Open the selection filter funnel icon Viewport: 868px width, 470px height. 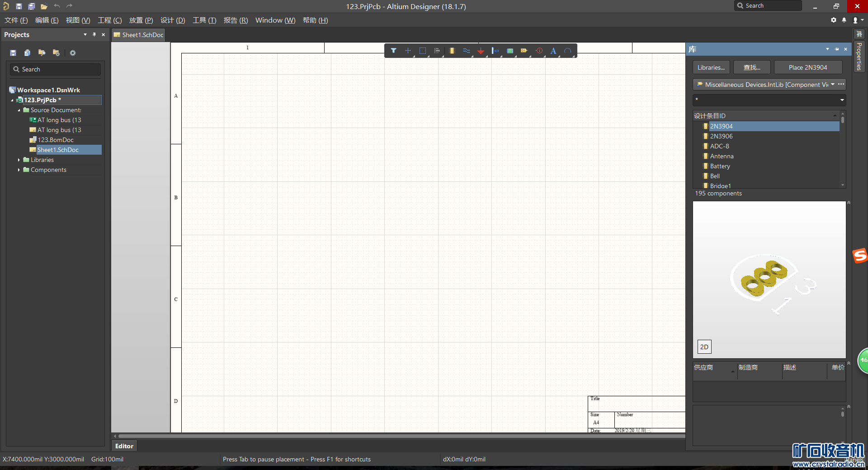click(x=393, y=51)
